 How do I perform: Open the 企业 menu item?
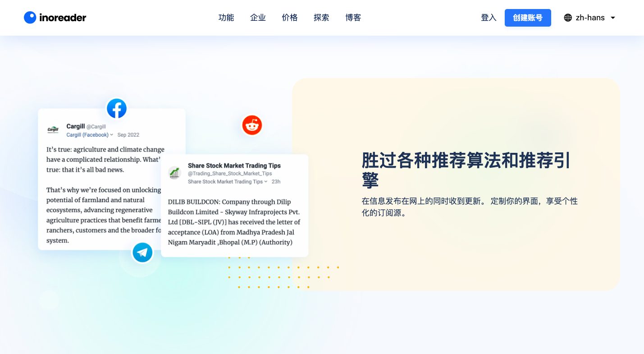258,18
